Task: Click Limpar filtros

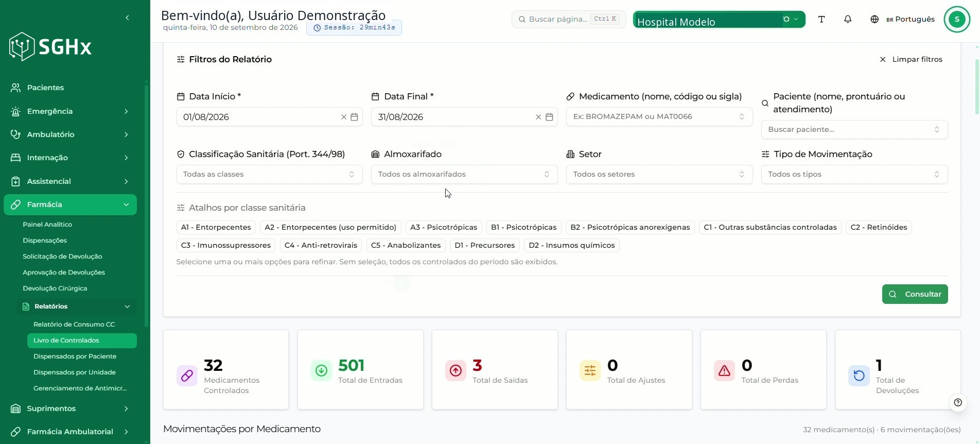Action: [911, 59]
